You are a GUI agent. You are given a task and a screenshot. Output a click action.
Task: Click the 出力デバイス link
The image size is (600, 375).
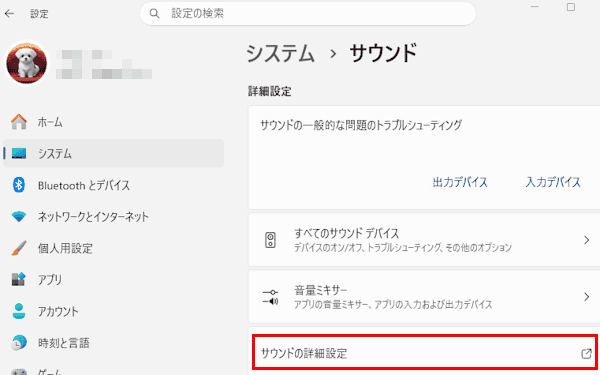tap(460, 182)
